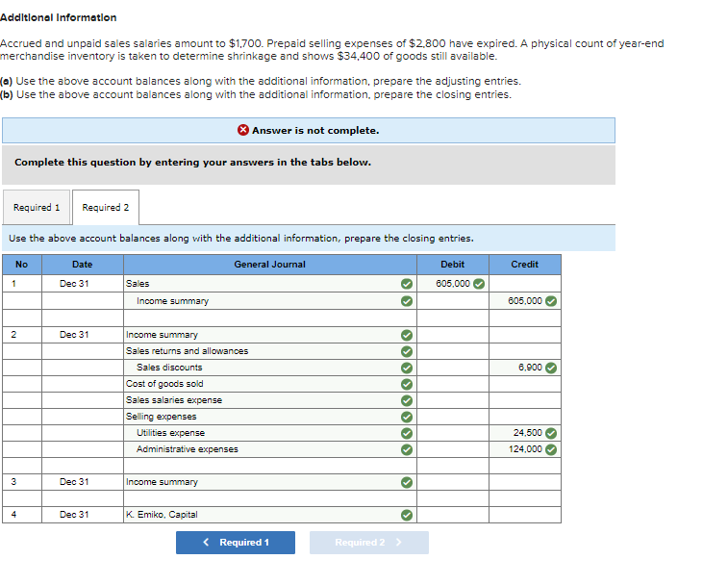
Task: Click empty account row below entry 3 Income summary
Action: [x=270, y=498]
